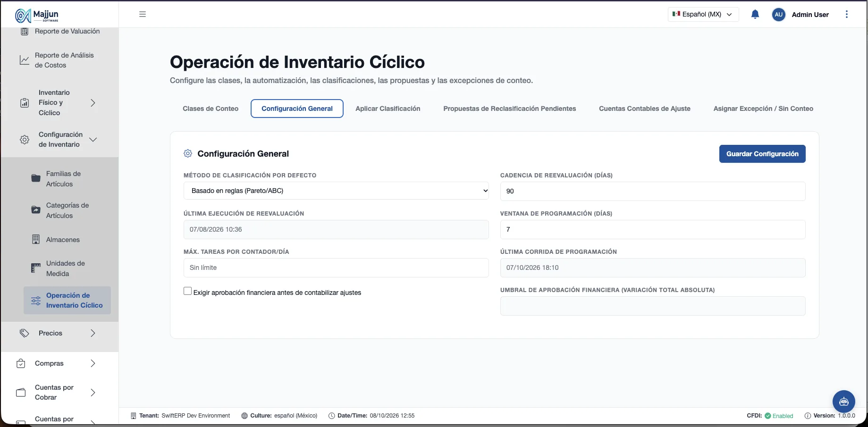Click the Compras shopping bag icon

tap(21, 363)
